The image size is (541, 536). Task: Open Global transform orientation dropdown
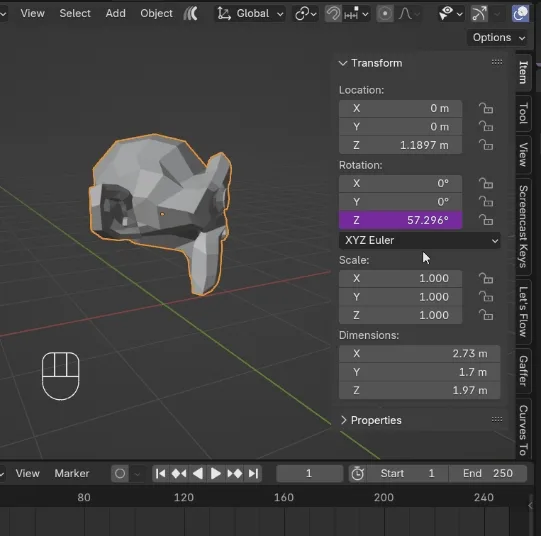250,14
